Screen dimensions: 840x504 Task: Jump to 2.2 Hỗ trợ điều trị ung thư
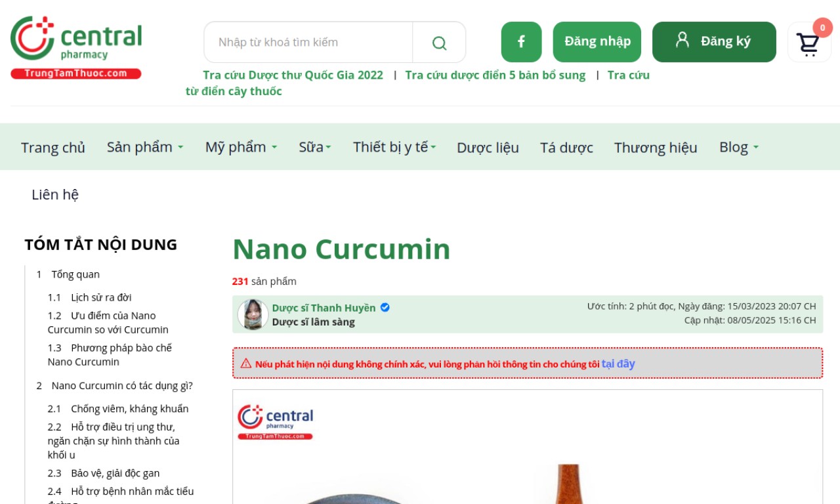(114, 441)
